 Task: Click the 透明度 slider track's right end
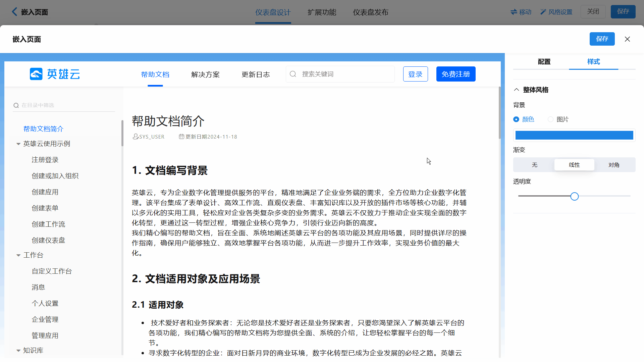click(630, 196)
